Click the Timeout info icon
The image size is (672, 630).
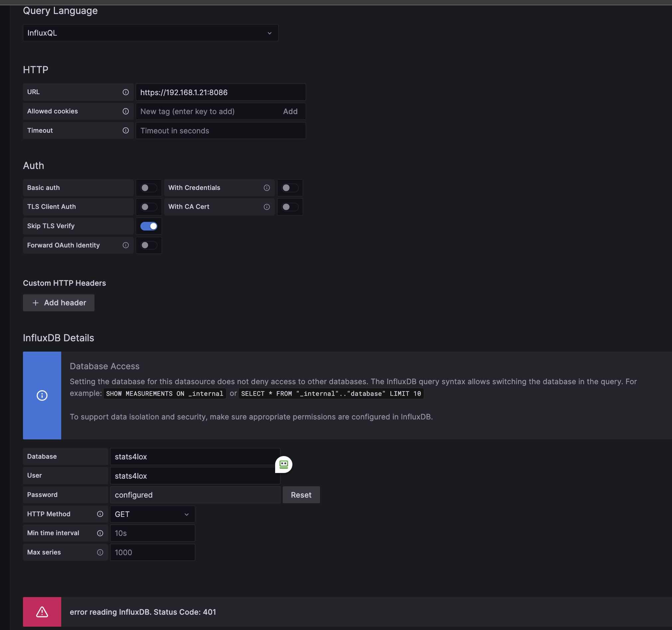pyautogui.click(x=125, y=130)
